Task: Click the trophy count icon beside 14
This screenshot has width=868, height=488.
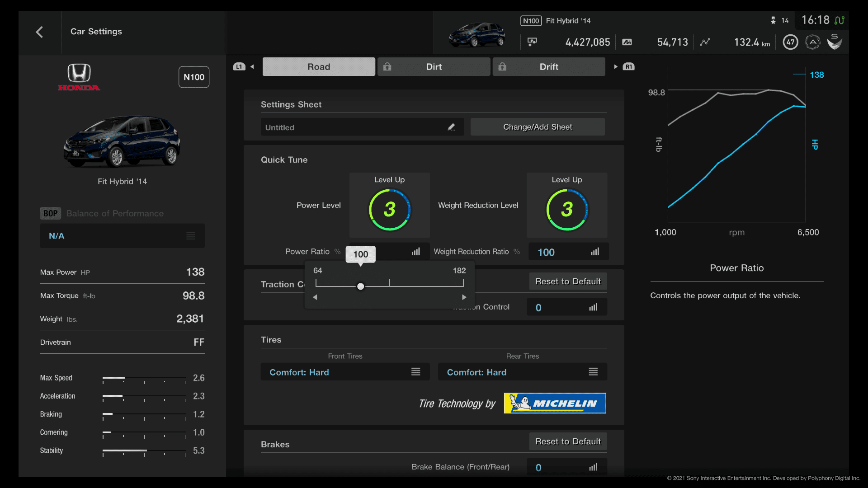Action: click(x=773, y=20)
